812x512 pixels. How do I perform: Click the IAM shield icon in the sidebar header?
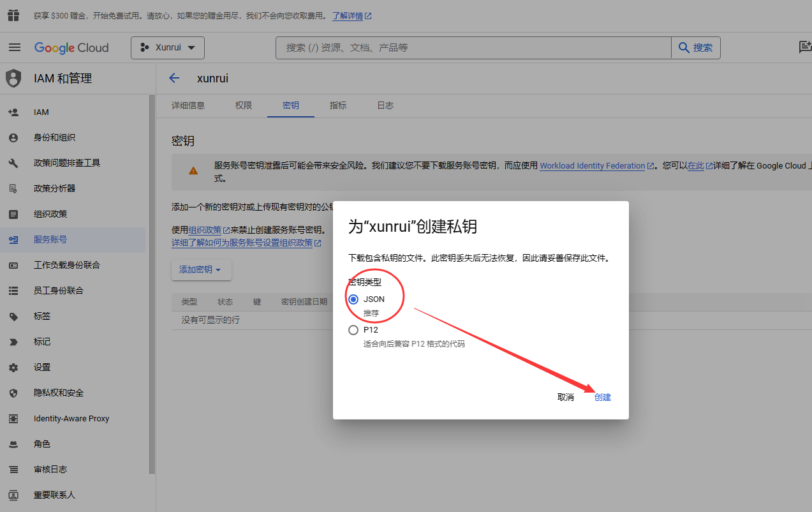(x=13, y=79)
